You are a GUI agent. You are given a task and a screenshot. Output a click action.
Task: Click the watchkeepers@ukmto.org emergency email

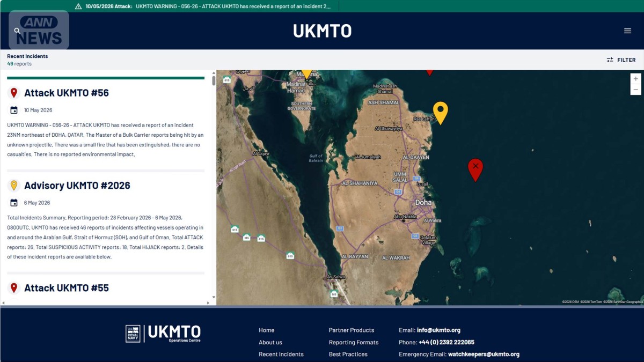click(x=484, y=354)
